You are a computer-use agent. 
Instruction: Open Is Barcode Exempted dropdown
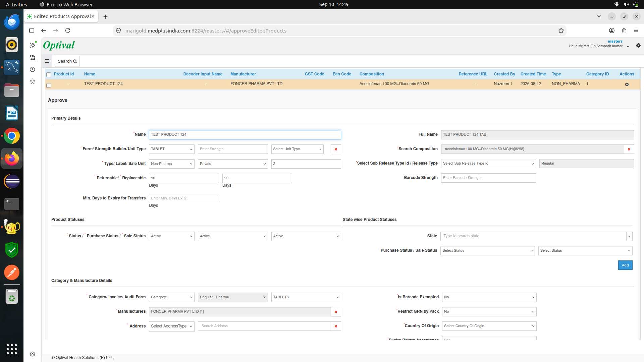tap(489, 297)
